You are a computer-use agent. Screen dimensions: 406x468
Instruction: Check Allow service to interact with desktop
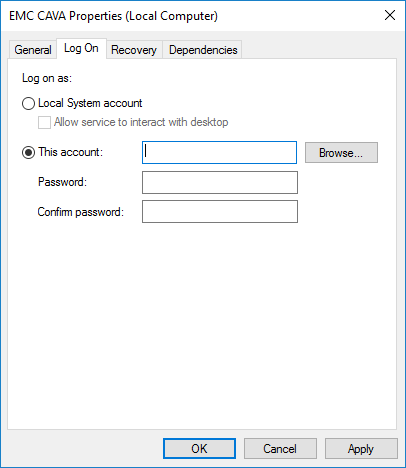[x=44, y=122]
